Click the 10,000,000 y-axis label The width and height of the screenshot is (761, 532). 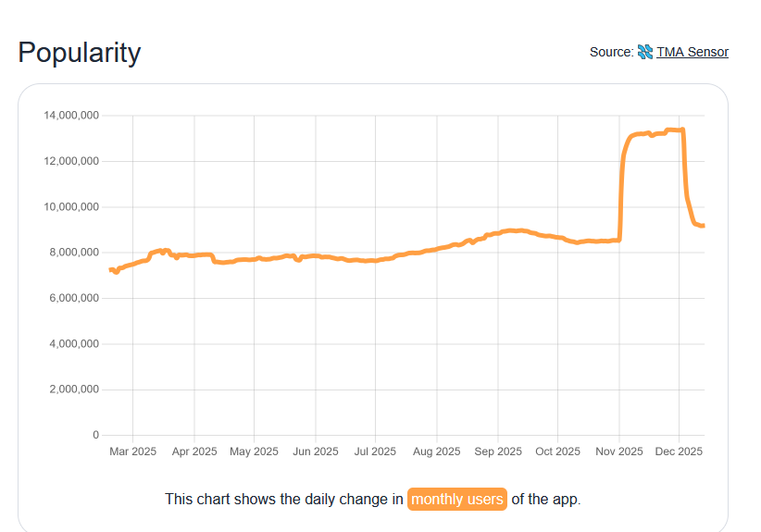71,207
